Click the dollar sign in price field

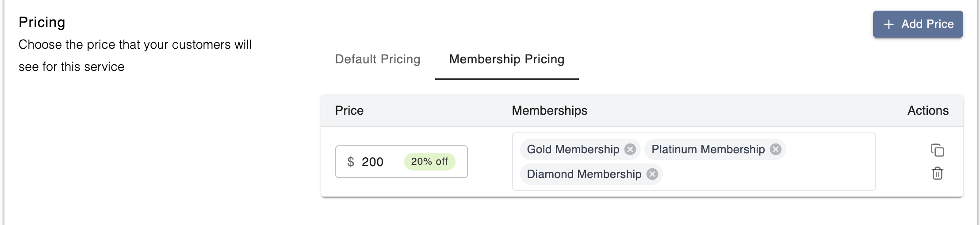pyautogui.click(x=351, y=162)
